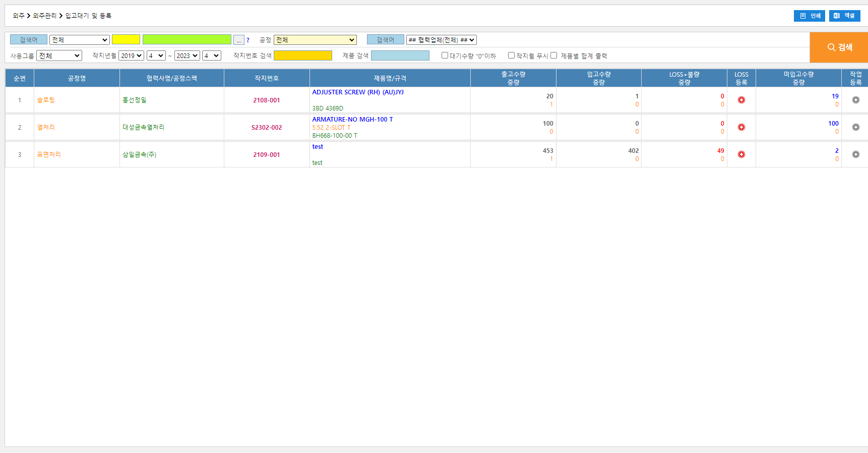
Task: Click red LOSS register icon for 열처리 row
Action: (x=741, y=127)
